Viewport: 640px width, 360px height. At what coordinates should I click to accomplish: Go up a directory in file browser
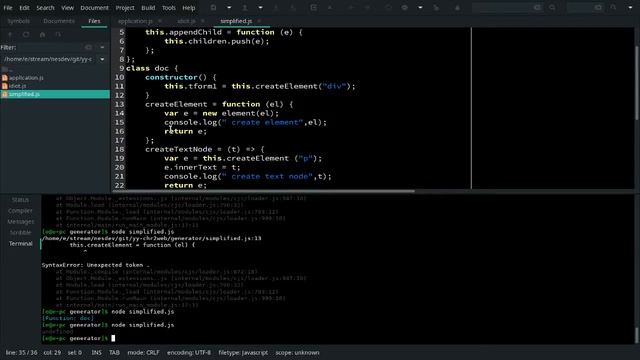coord(10,35)
